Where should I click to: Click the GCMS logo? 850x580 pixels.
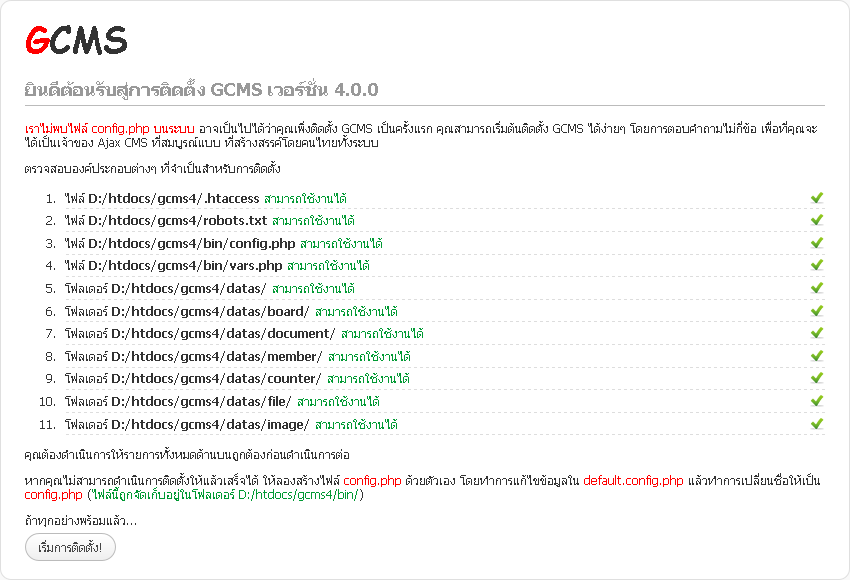[76, 40]
